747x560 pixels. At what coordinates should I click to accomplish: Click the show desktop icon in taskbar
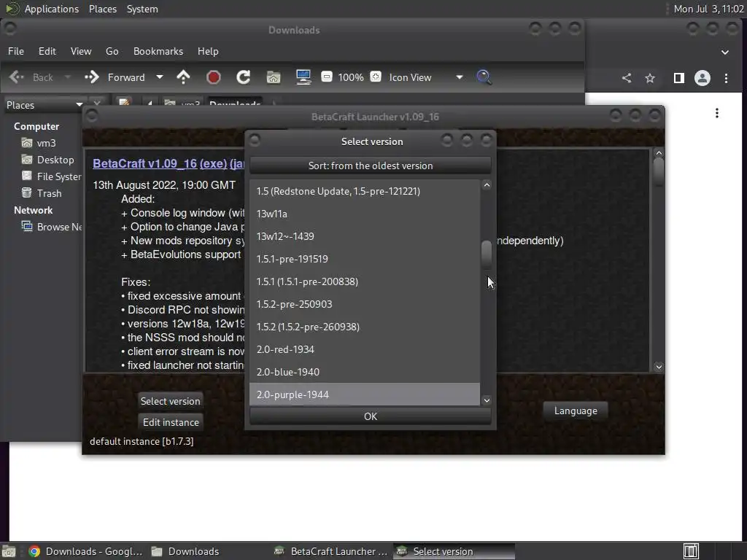click(x=9, y=551)
